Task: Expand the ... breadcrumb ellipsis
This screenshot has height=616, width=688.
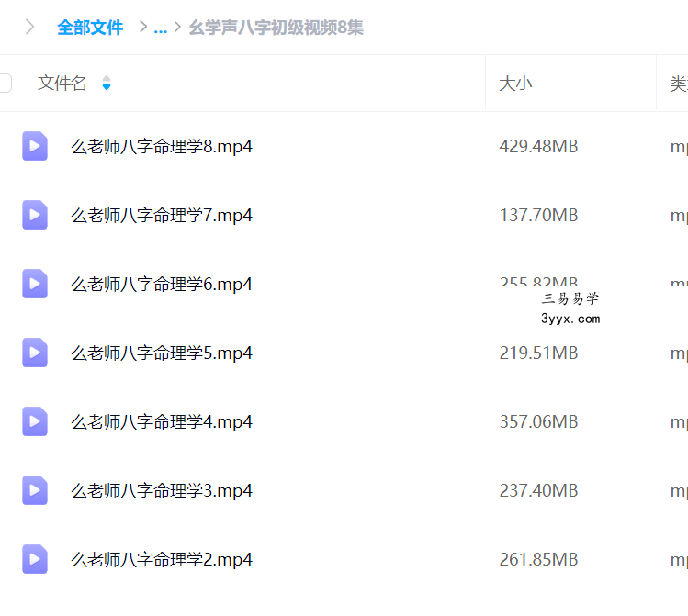Action: coord(161,28)
